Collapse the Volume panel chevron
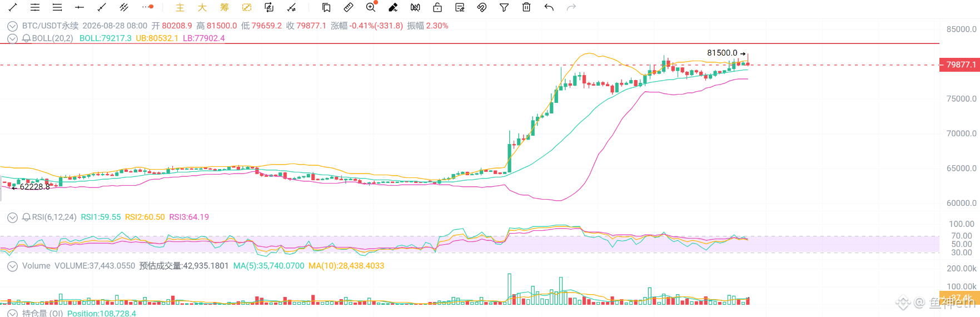The image size is (980, 317). tap(12, 266)
